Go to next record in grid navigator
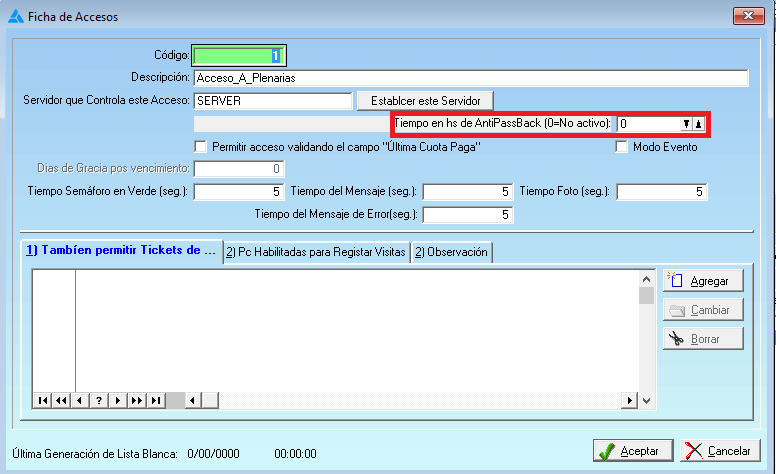This screenshot has width=776, height=474. (118, 400)
